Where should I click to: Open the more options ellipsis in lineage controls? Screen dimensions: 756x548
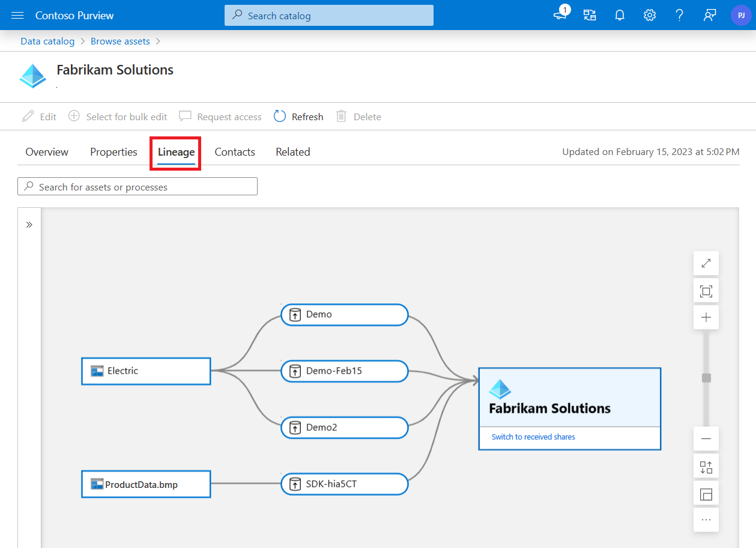706,519
